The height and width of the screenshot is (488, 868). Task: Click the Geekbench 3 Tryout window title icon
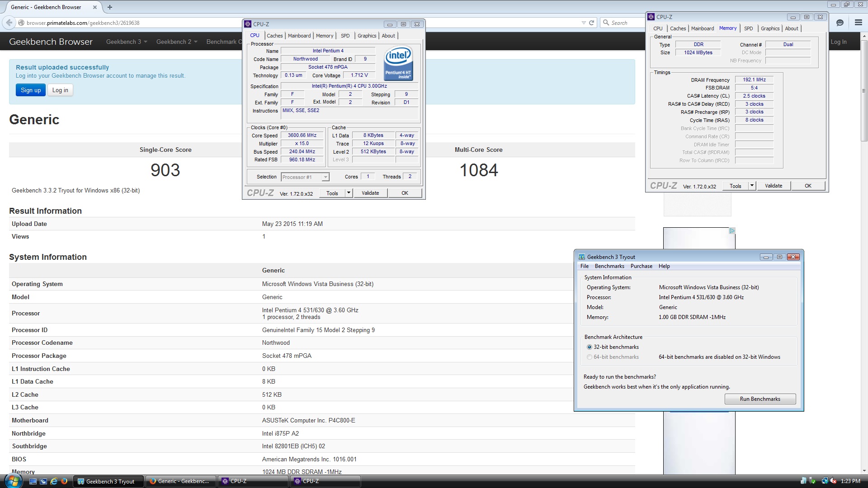(x=582, y=257)
